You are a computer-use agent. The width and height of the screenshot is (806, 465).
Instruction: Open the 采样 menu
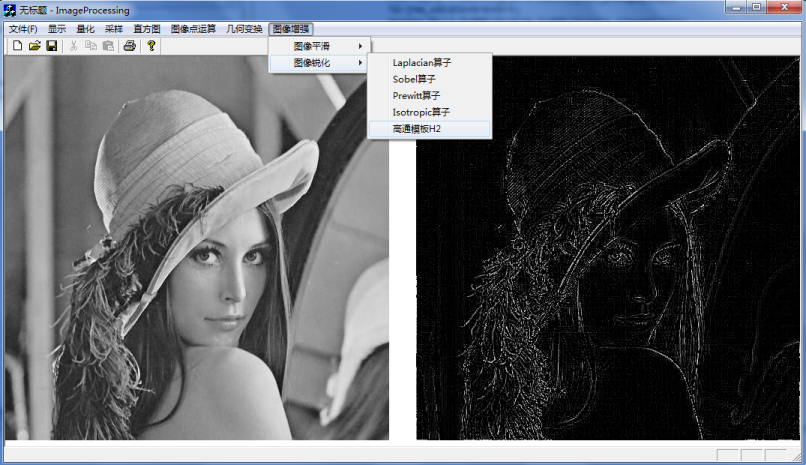tap(114, 29)
